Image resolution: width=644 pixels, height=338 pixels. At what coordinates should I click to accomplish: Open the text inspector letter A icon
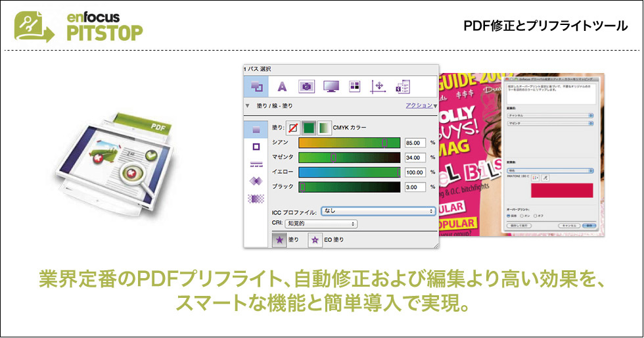coord(282,86)
